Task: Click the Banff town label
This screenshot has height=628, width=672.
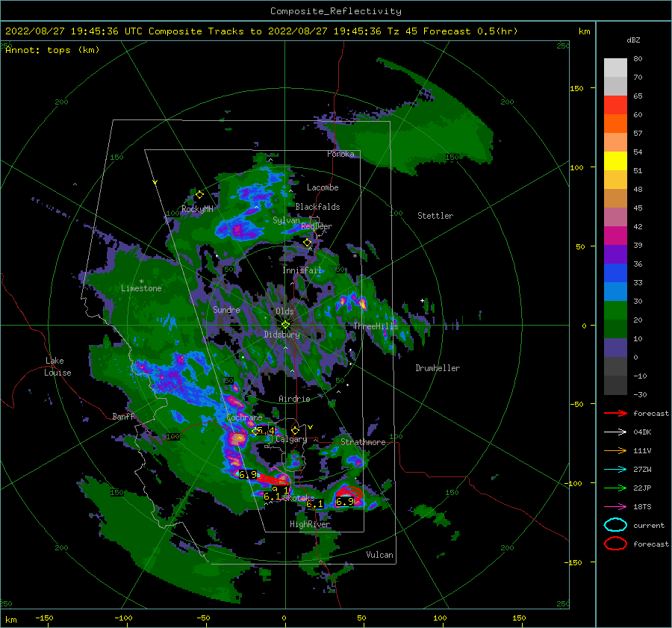Action: point(123,416)
